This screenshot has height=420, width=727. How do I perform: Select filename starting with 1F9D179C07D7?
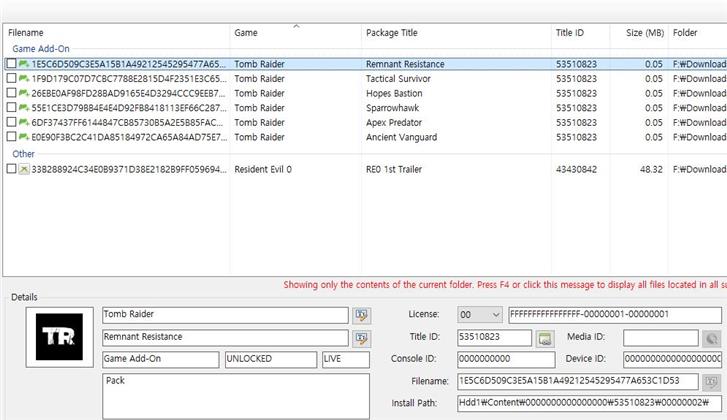[x=129, y=78]
